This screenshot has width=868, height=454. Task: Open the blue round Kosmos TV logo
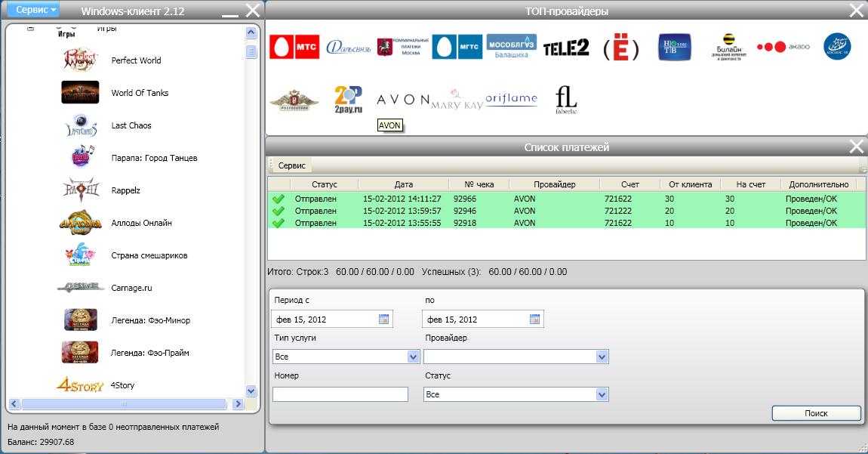click(x=837, y=47)
